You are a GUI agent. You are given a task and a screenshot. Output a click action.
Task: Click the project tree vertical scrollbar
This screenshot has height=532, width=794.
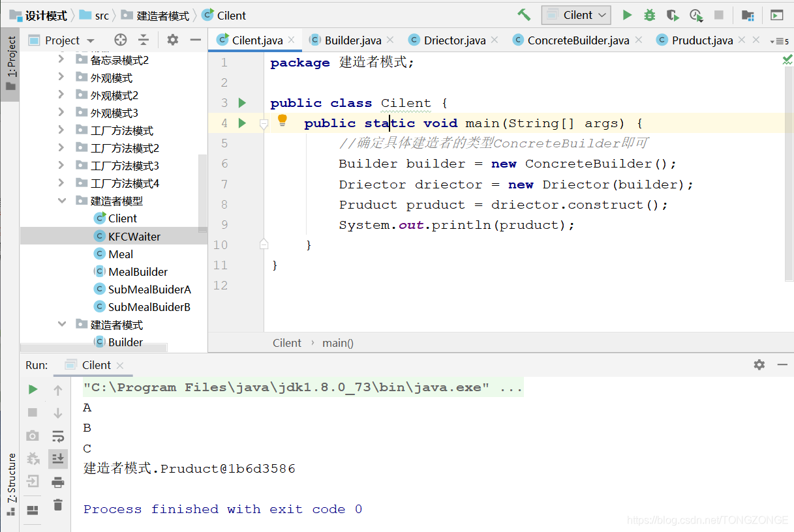[x=202, y=193]
